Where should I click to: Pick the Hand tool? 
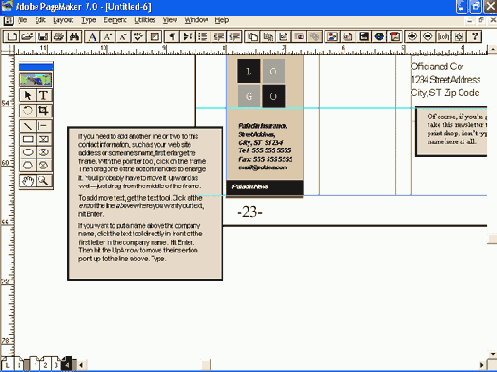click(x=28, y=181)
